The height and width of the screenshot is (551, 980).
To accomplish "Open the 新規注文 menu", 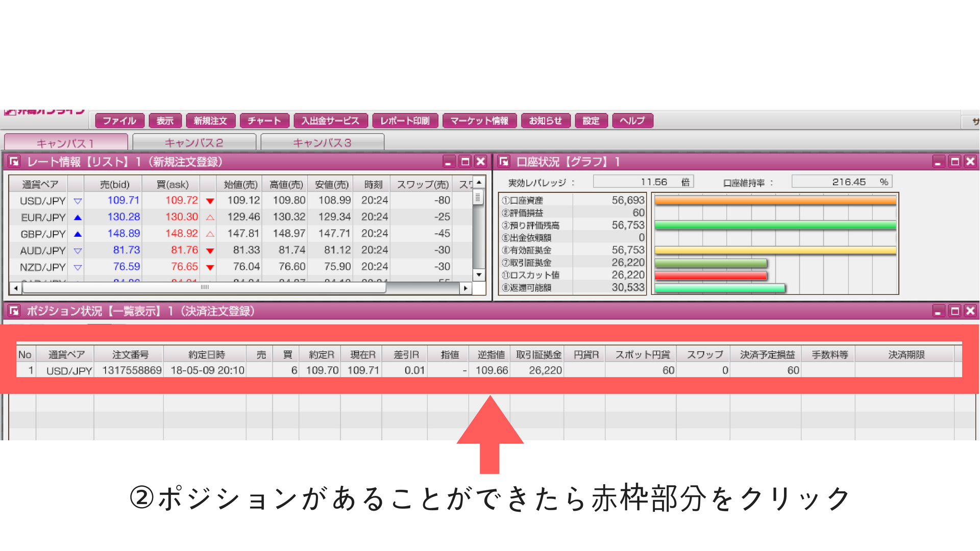I will click(210, 121).
